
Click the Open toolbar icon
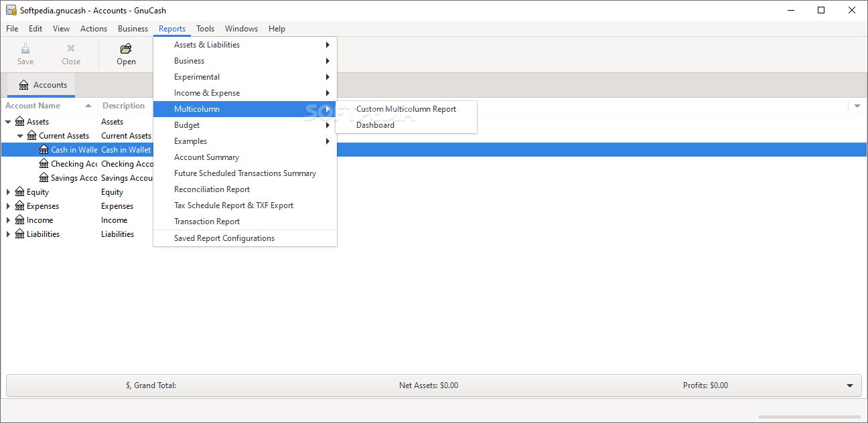tap(126, 48)
